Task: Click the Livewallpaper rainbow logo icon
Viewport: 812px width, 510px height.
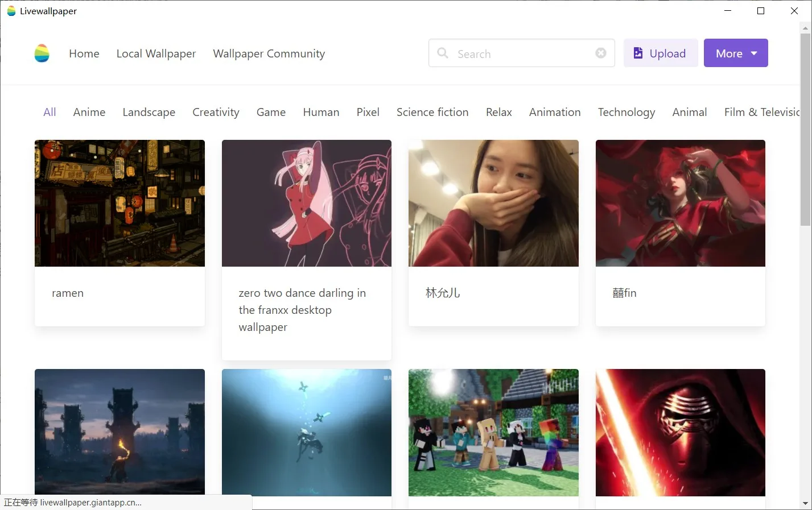Action: tap(42, 53)
